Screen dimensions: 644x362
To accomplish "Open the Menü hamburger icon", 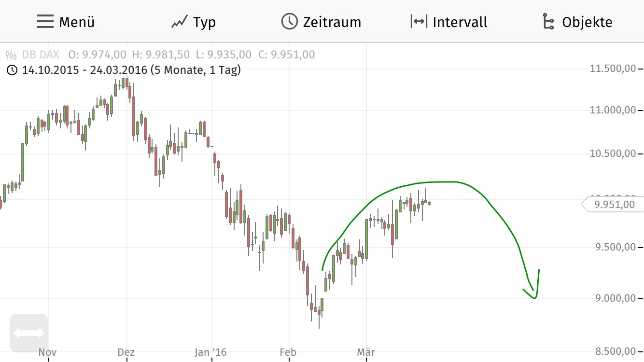I will point(45,21).
